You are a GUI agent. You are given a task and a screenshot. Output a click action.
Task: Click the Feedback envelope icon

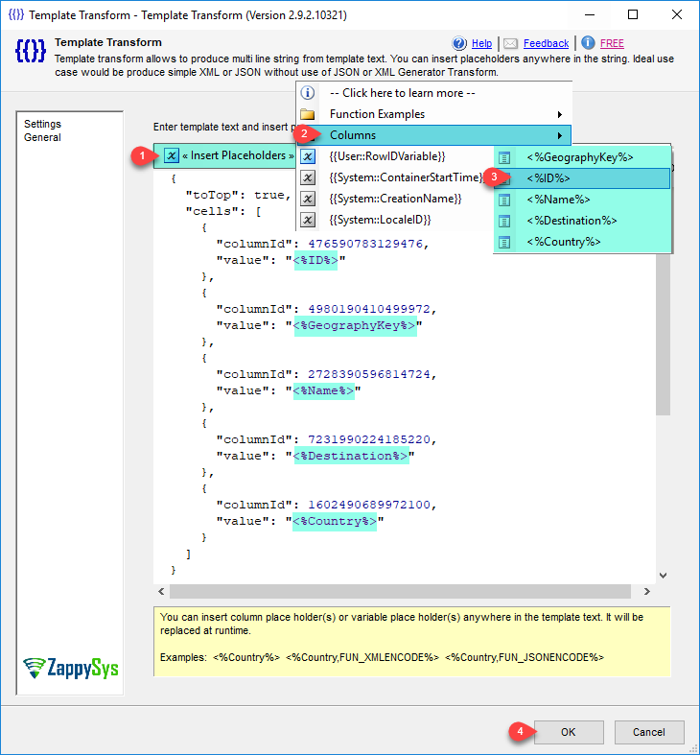click(x=510, y=44)
